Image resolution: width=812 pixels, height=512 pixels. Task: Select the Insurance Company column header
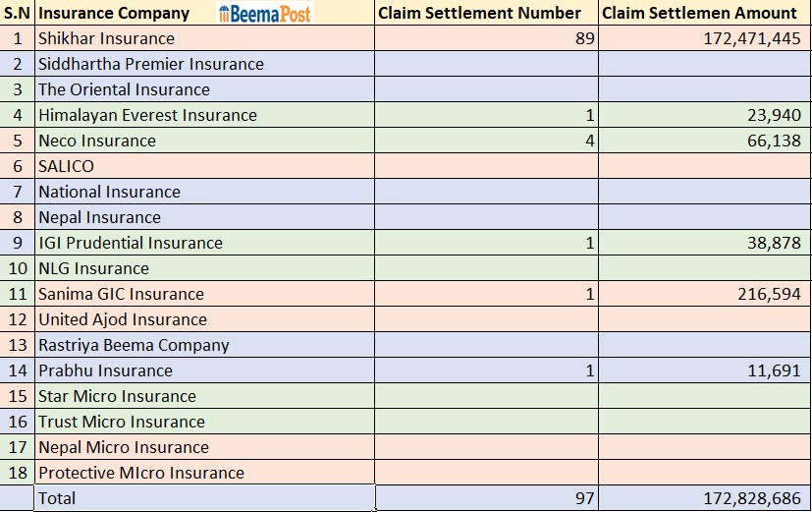click(114, 13)
